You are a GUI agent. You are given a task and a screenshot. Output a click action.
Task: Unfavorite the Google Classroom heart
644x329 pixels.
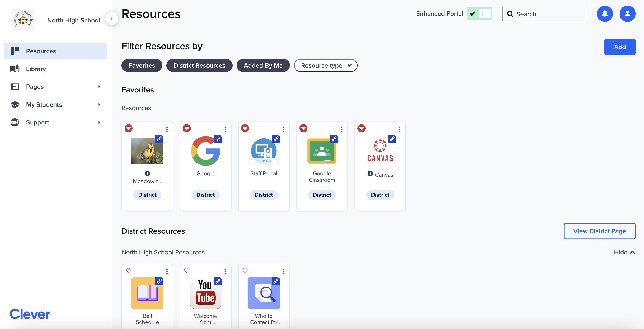click(x=303, y=128)
